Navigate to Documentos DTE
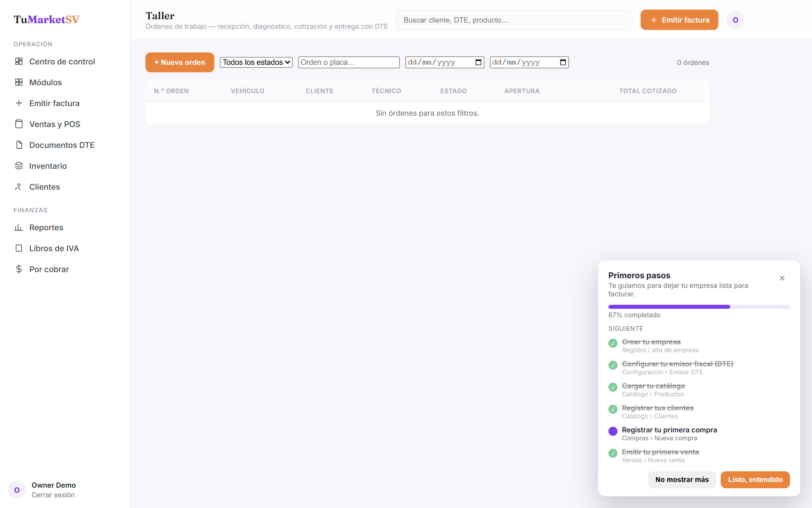Viewport: 812px width, 508px height. [62, 145]
